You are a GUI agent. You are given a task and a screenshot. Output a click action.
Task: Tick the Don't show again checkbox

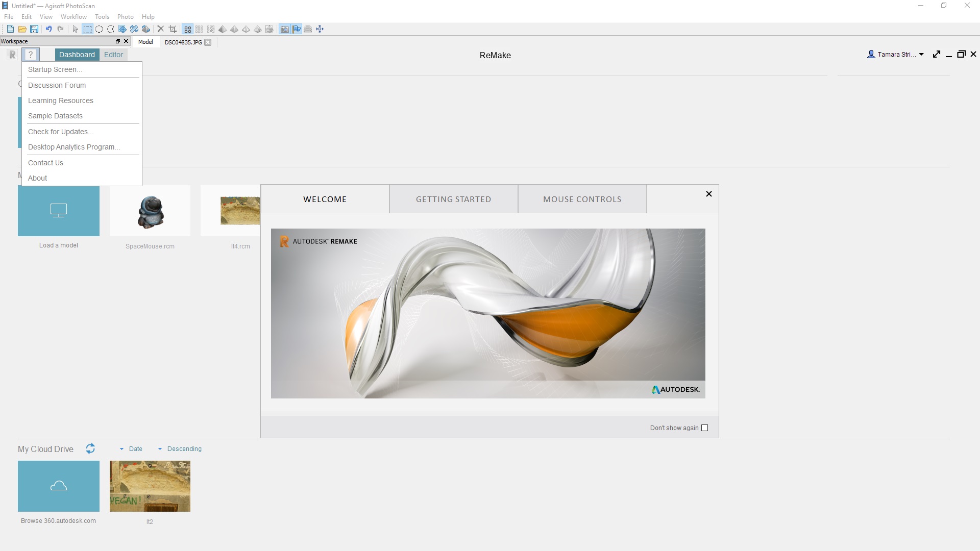point(705,428)
